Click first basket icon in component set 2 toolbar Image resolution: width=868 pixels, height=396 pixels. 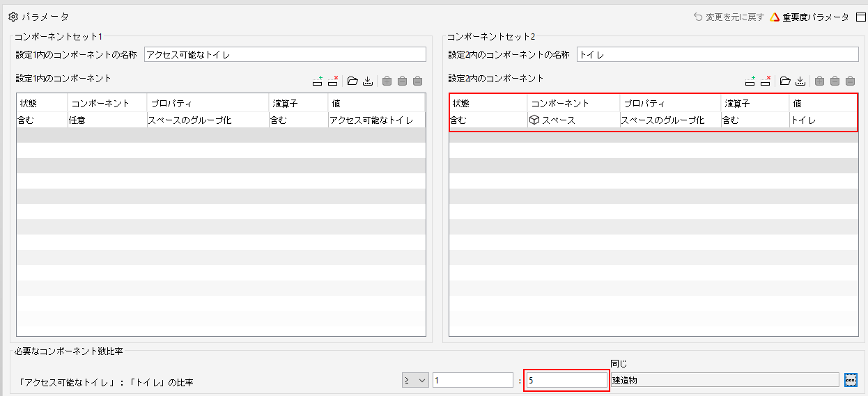(819, 81)
